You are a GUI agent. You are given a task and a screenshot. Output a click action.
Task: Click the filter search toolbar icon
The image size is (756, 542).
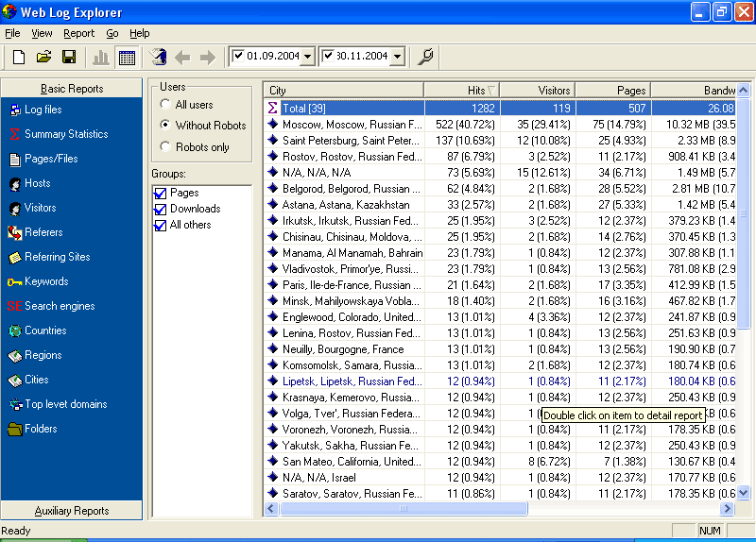(426, 57)
